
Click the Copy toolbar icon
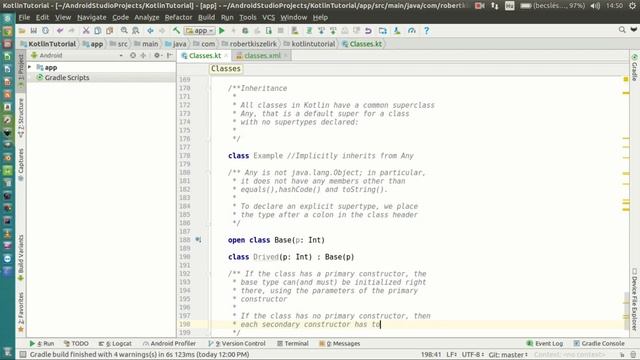pyautogui.click(x=98, y=31)
